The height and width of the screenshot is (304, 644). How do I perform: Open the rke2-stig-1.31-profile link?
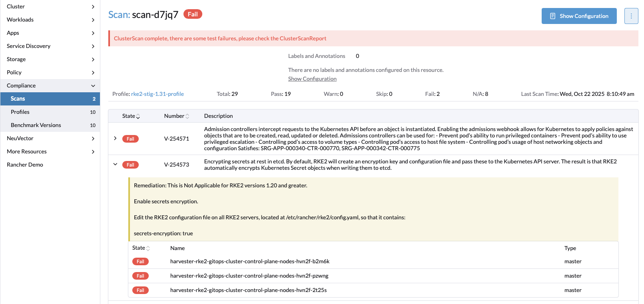click(158, 94)
